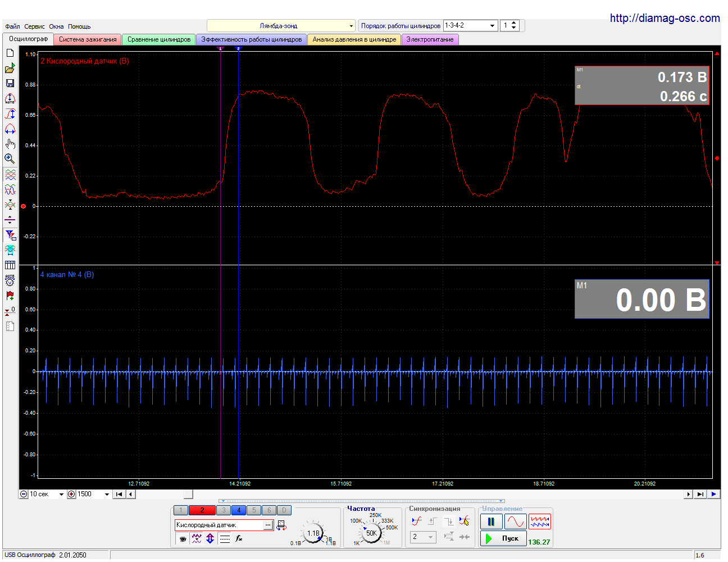Viewport: 728px width, 562px height.
Task: Click the sync trigger cursor icon
Action: [464, 521]
